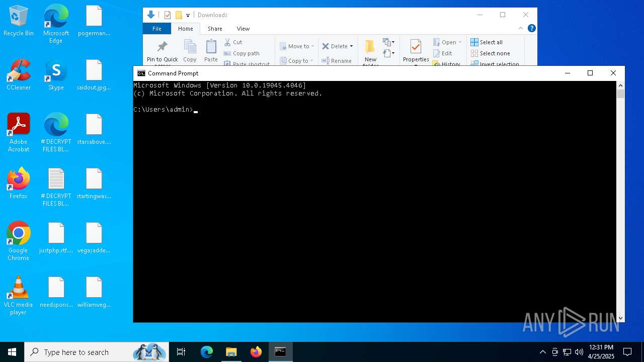644x362 pixels.
Task: Expand the Delete dropdown arrow
Action: coord(351,46)
